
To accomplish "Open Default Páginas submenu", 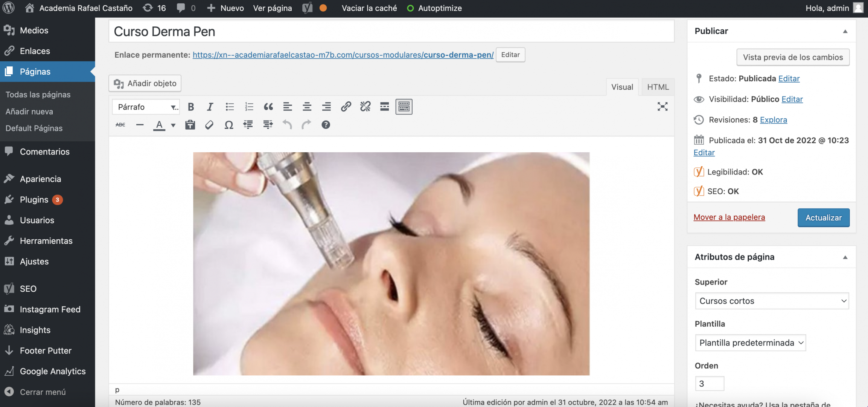I will click(34, 128).
